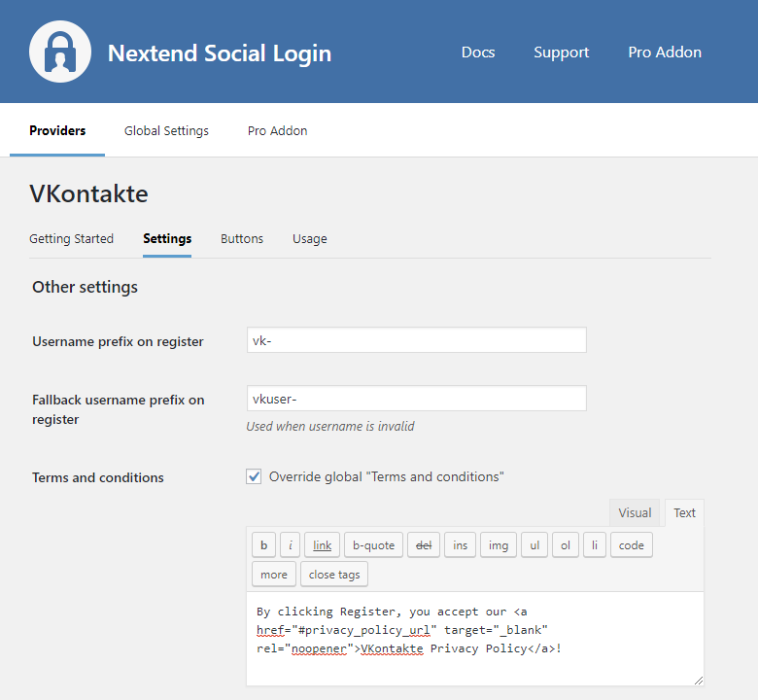Insert blockquote with b-quote button
The width and height of the screenshot is (758, 700).
pyautogui.click(x=373, y=545)
